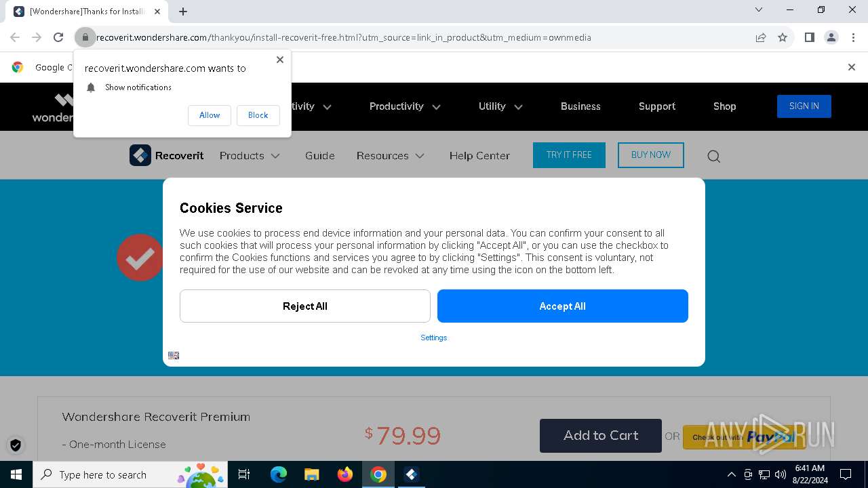Viewport: 868px width, 488px height.
Task: Show hidden system tray icons
Action: coord(731,474)
